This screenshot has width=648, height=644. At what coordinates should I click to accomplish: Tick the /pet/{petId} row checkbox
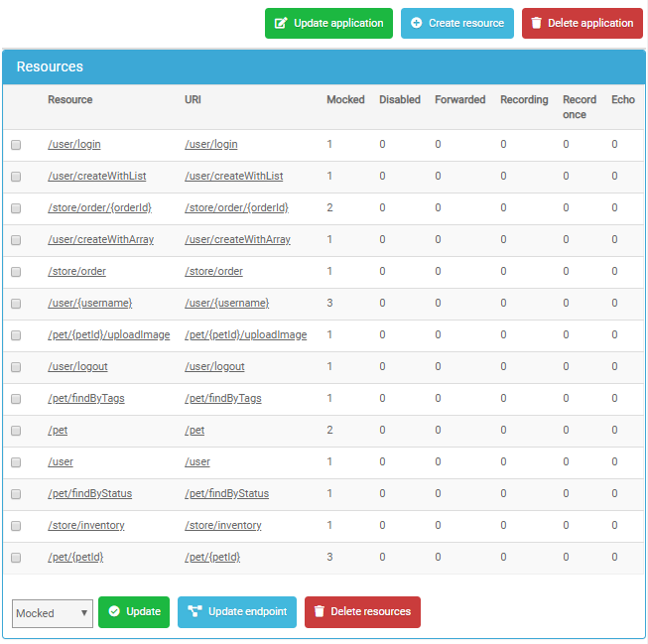[x=16, y=558]
